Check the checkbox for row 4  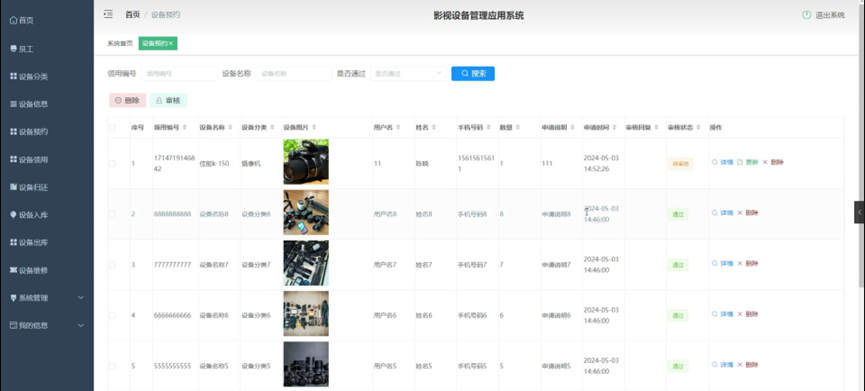(112, 315)
